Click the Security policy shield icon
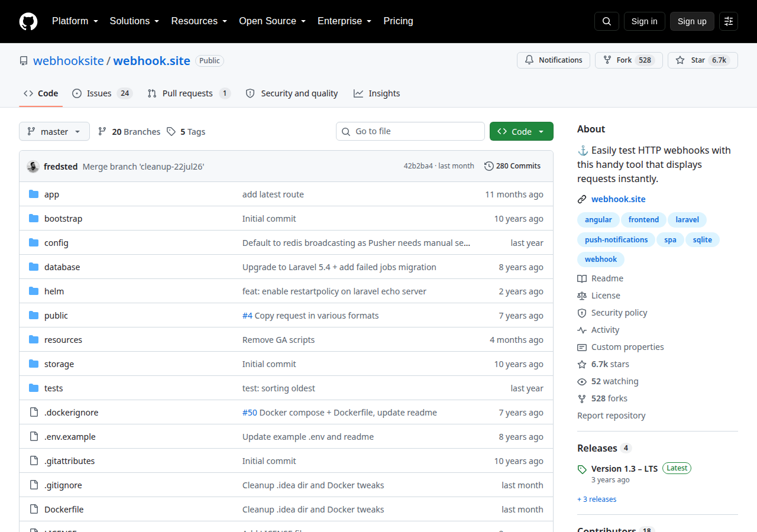The image size is (757, 532). 582,313
